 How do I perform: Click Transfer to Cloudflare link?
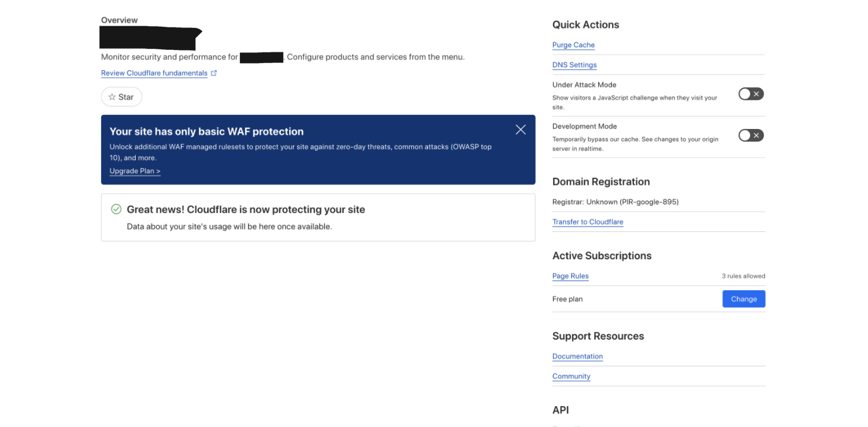(x=588, y=222)
